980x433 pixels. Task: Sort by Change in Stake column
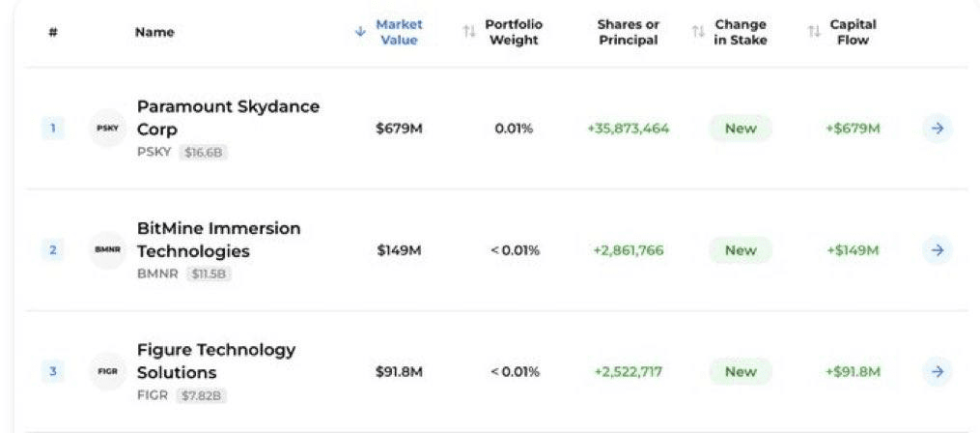tap(741, 32)
